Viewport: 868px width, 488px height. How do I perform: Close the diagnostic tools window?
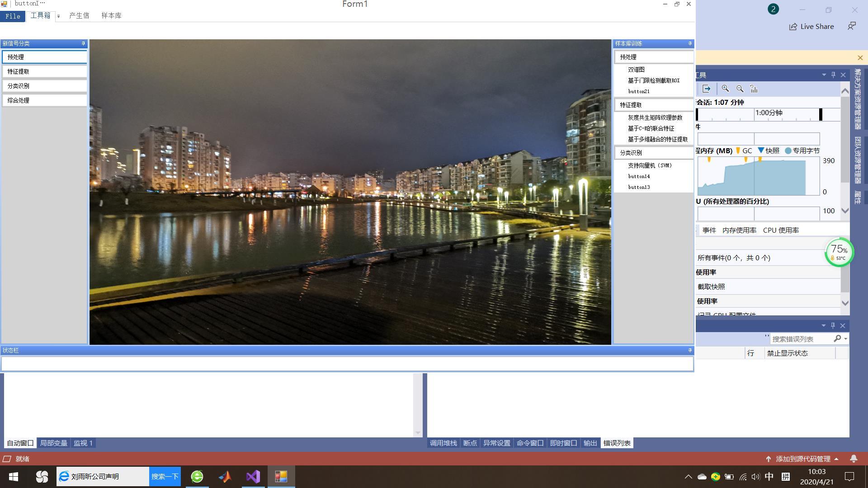click(x=843, y=75)
